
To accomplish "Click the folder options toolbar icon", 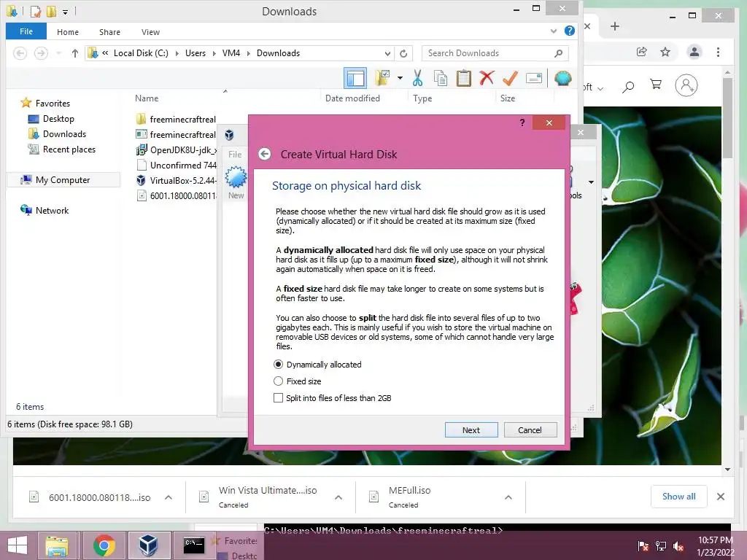I will [382, 78].
